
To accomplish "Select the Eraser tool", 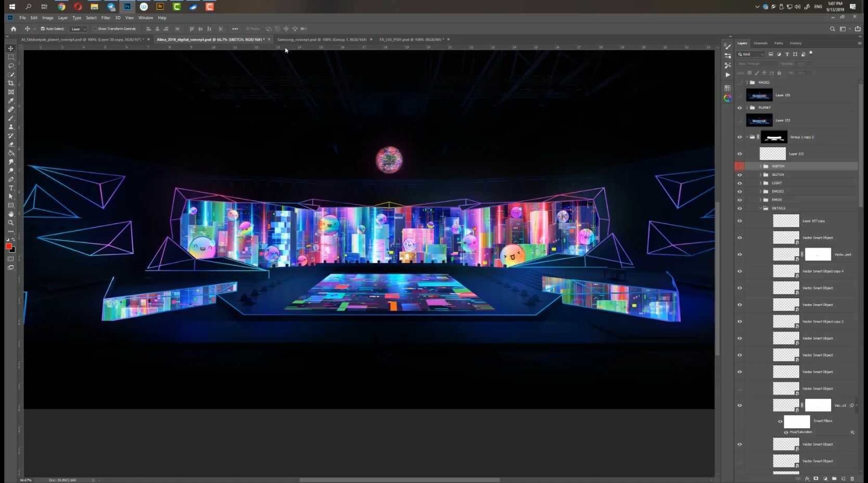I will [x=11, y=145].
